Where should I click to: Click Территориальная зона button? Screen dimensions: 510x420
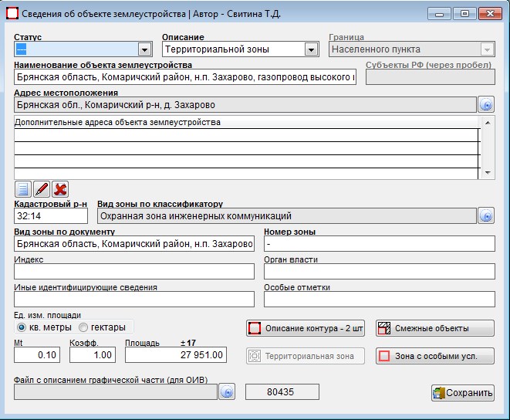(306, 356)
